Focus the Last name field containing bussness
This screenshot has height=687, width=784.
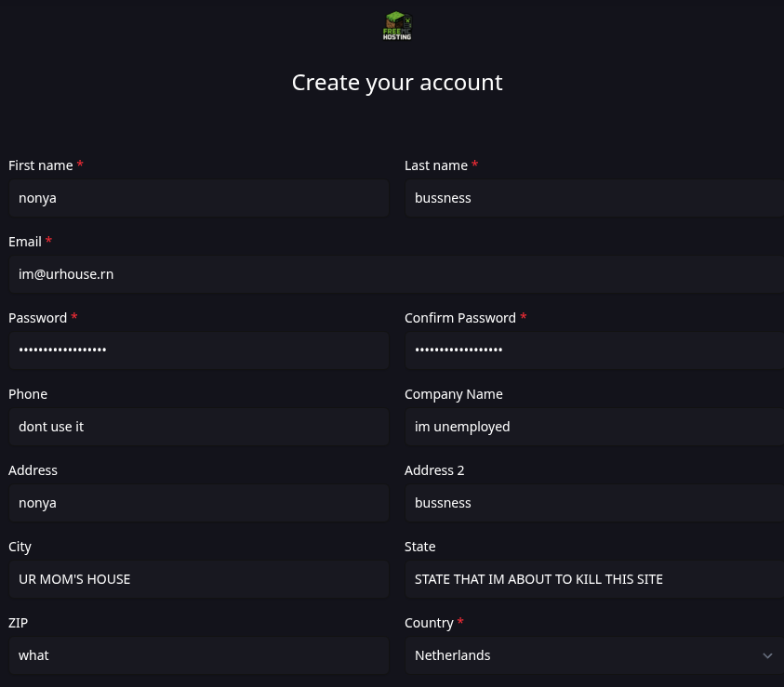(x=593, y=198)
